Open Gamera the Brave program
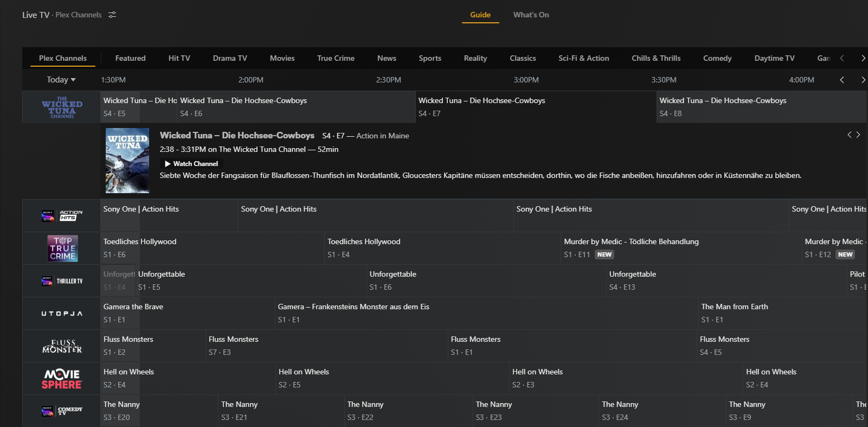 pos(188,313)
